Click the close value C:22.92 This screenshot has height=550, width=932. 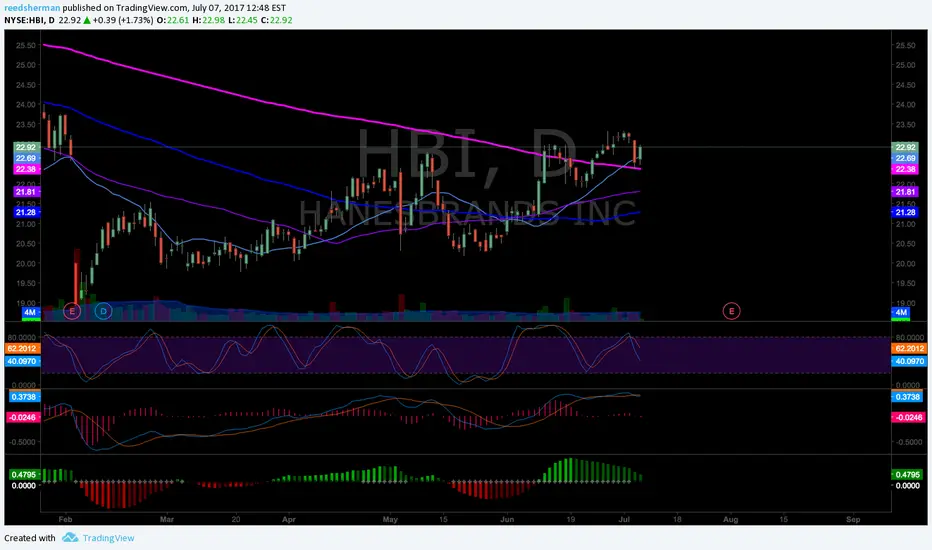click(x=276, y=20)
